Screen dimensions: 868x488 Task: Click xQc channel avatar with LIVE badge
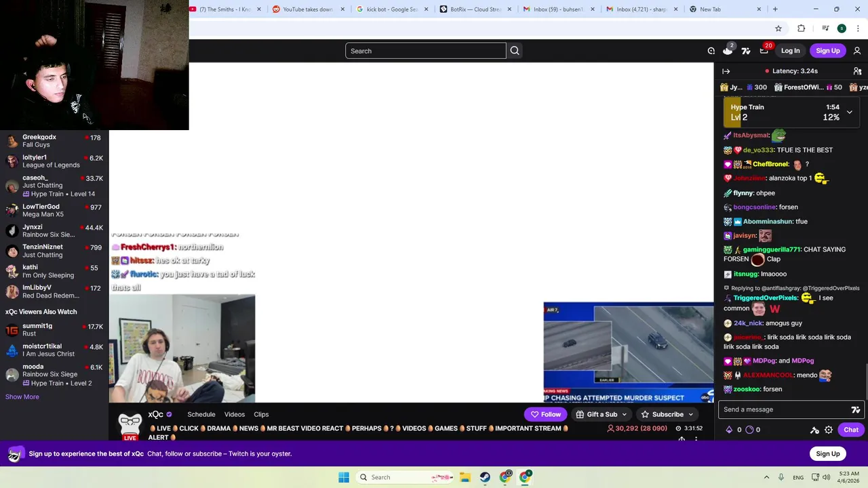(x=130, y=426)
